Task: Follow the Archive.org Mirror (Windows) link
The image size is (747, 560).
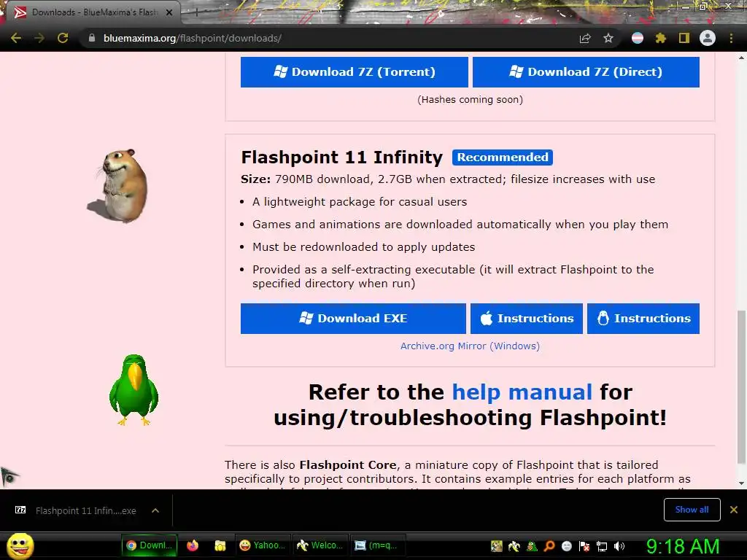Action: pos(470,346)
